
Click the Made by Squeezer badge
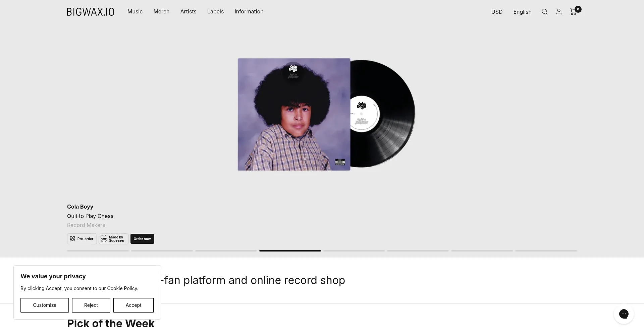click(113, 239)
